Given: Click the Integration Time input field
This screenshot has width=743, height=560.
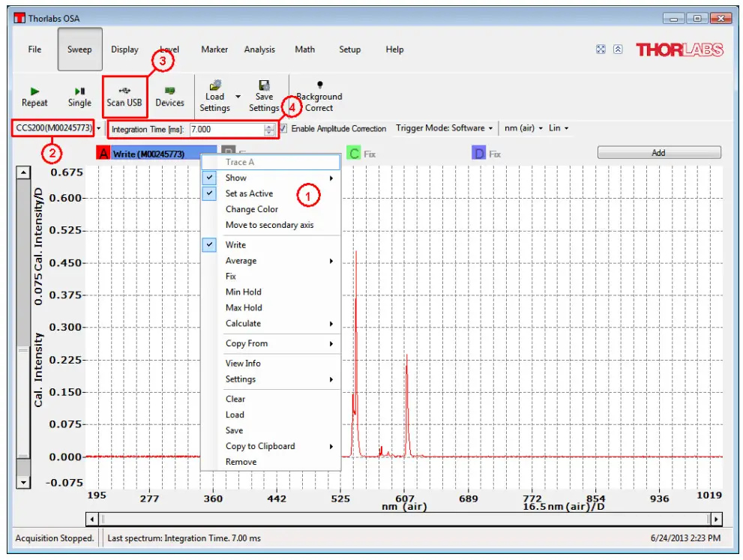Looking at the screenshot, I should click(x=225, y=128).
